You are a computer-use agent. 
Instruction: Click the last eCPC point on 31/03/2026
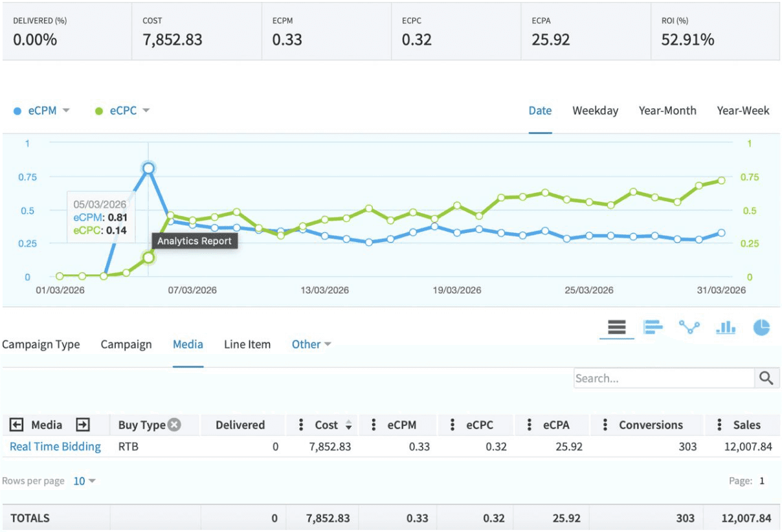(721, 181)
